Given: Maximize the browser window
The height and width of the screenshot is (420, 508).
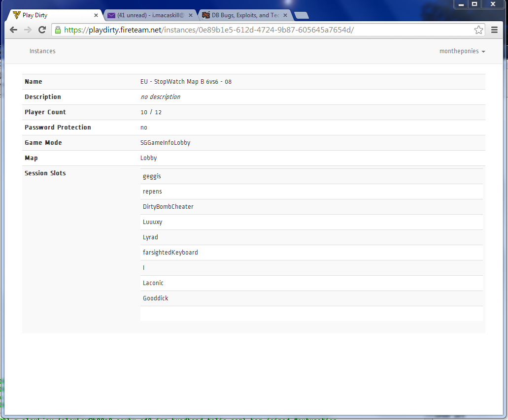Looking at the screenshot, I should click(x=474, y=4).
